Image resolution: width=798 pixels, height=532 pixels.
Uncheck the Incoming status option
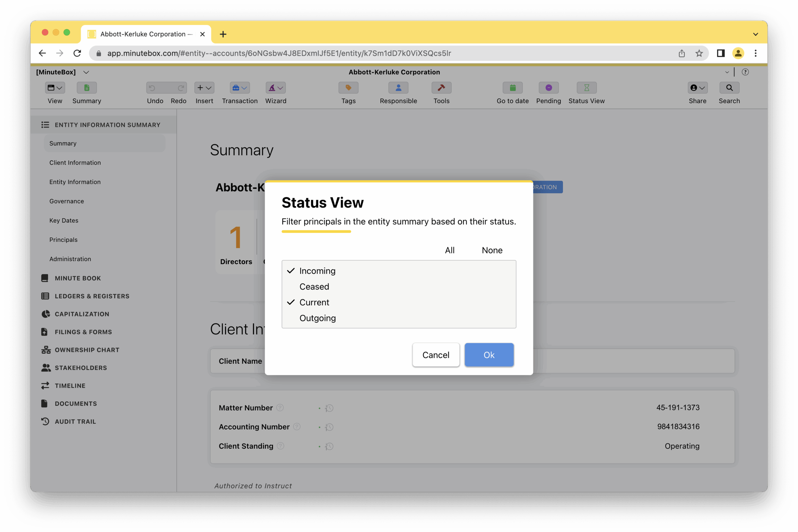pyautogui.click(x=317, y=271)
